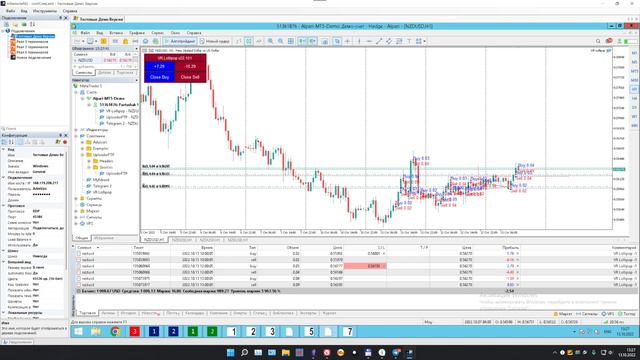640x360 pixels.
Task: Open the Вид menu in MetaTrader
Action: pyautogui.click(x=99, y=33)
